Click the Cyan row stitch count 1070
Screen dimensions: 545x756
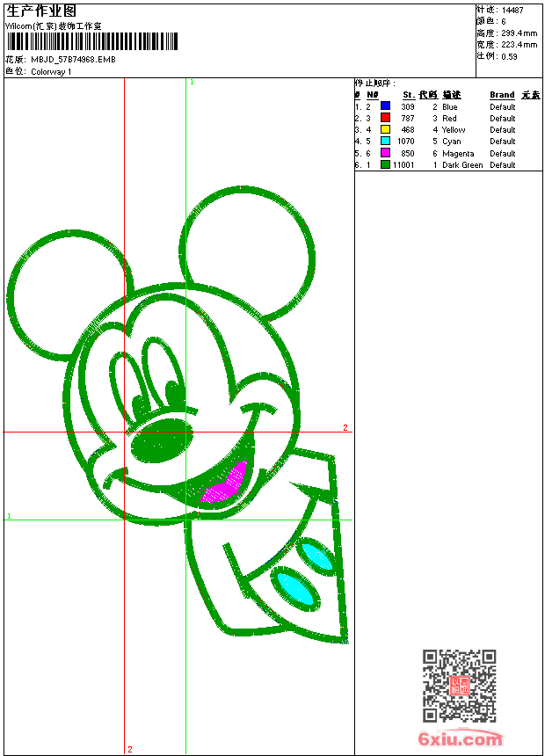point(405,142)
